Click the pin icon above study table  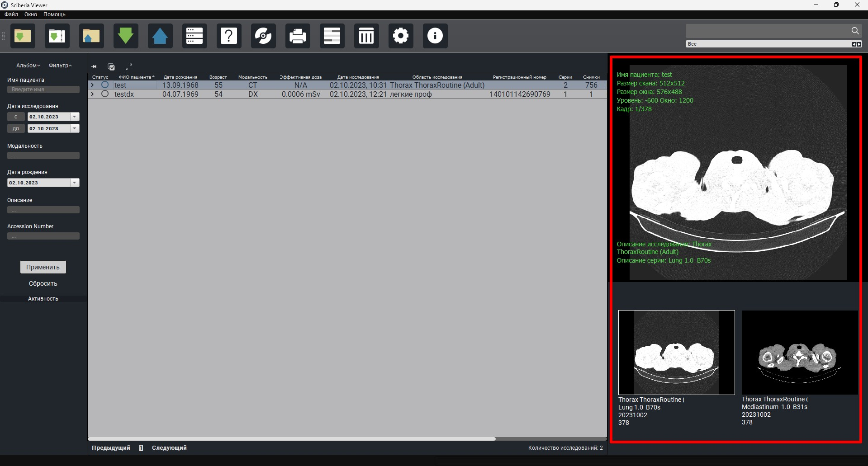[x=94, y=67]
